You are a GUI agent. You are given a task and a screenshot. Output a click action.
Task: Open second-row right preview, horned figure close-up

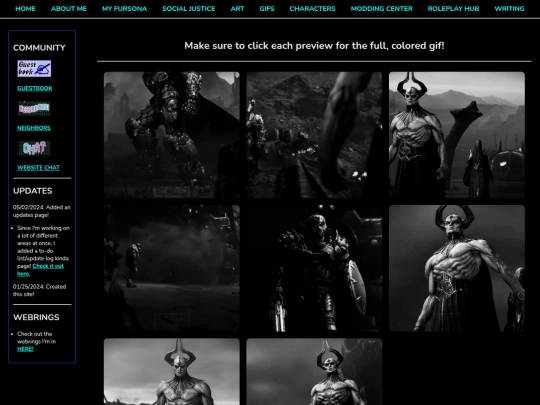tap(457, 268)
